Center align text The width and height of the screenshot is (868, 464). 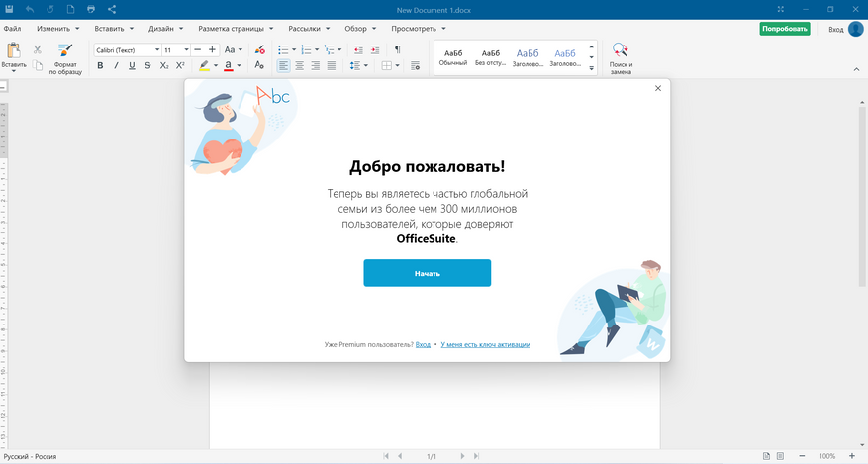[300, 66]
